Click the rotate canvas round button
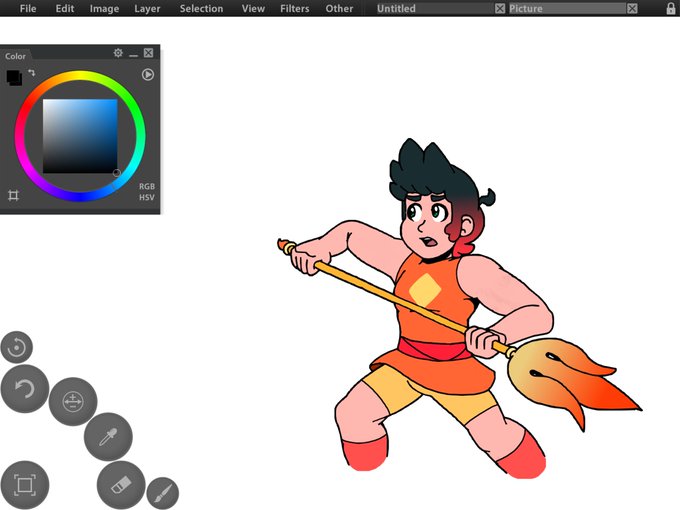The image size is (680, 510). click(16, 347)
